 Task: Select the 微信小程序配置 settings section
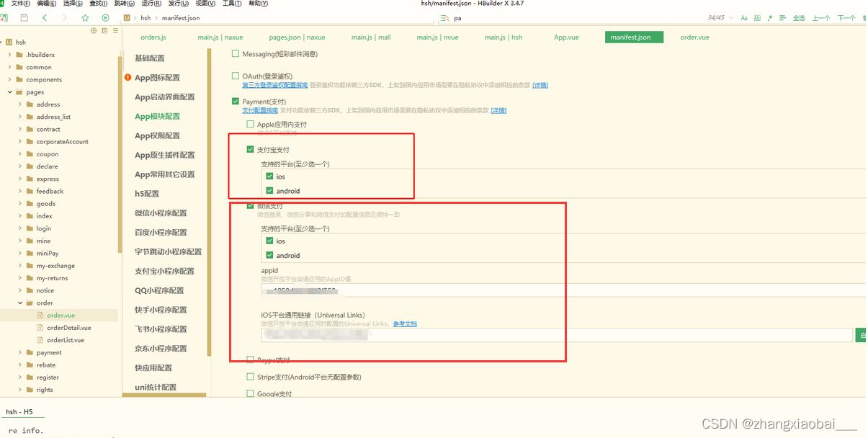tap(161, 213)
